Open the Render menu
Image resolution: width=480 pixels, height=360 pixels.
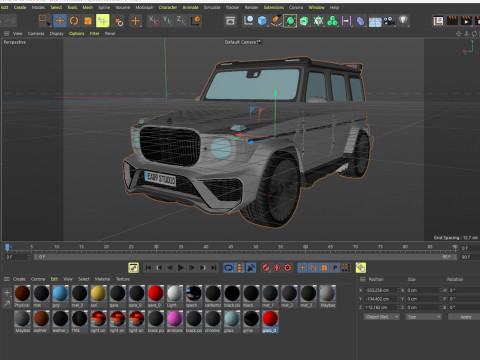click(x=252, y=7)
